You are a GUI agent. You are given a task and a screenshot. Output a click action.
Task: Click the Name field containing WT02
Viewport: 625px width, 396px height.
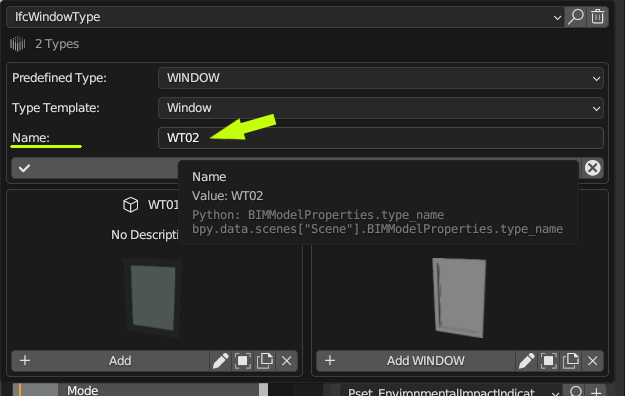(381, 138)
